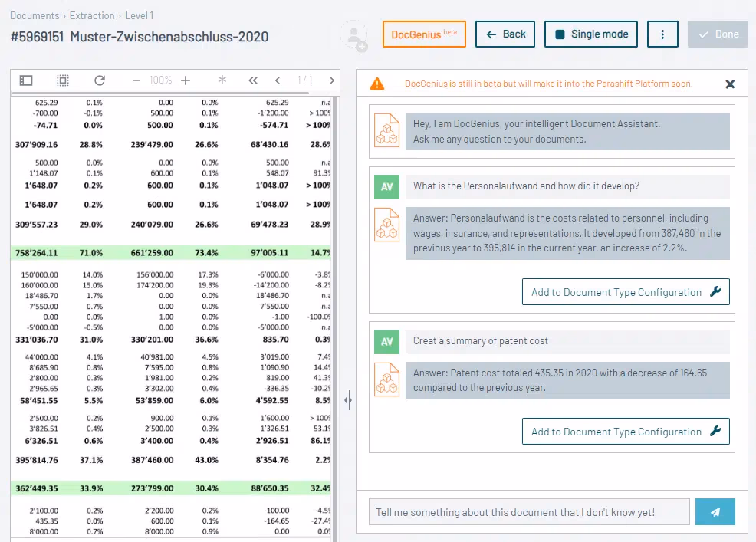Open DocGenius beta assistant
This screenshot has height=542, width=756.
(x=424, y=34)
